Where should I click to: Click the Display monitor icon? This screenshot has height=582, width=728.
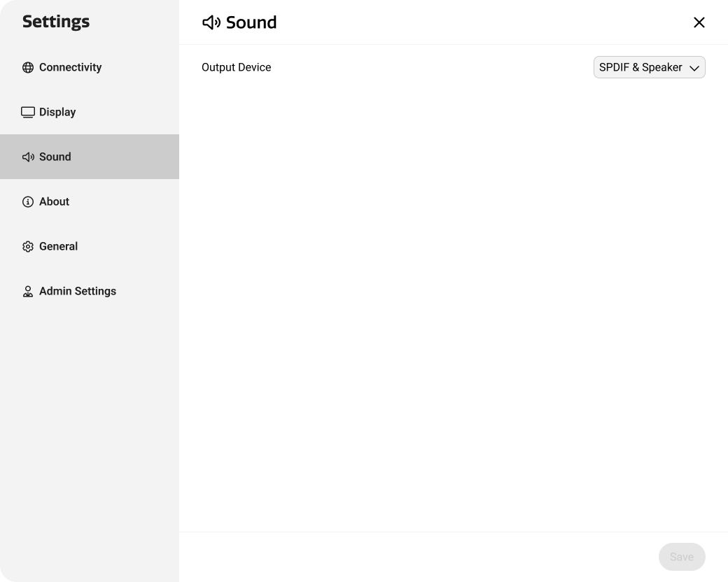(27, 112)
